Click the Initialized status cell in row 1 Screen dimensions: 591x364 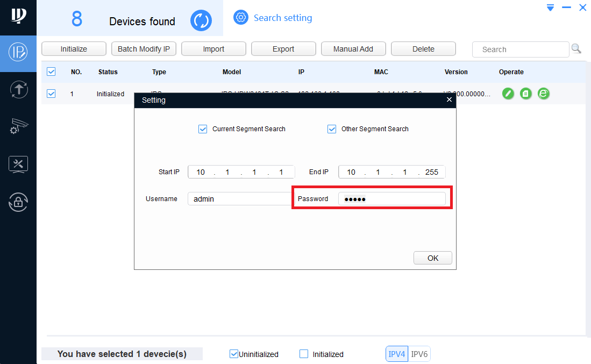click(110, 94)
